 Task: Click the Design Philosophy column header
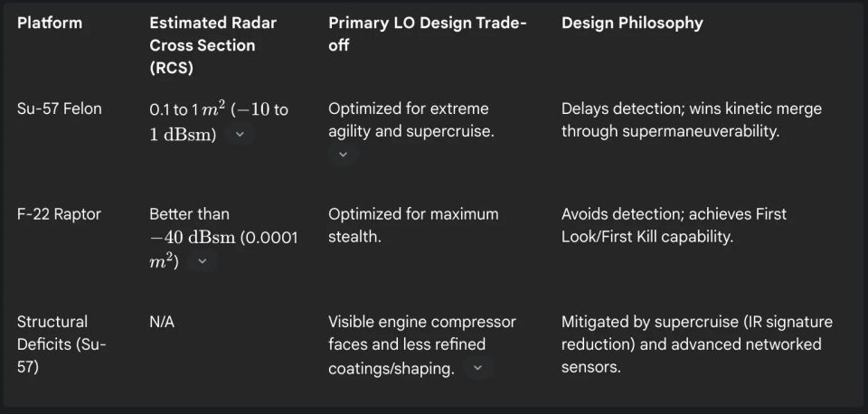tap(632, 23)
